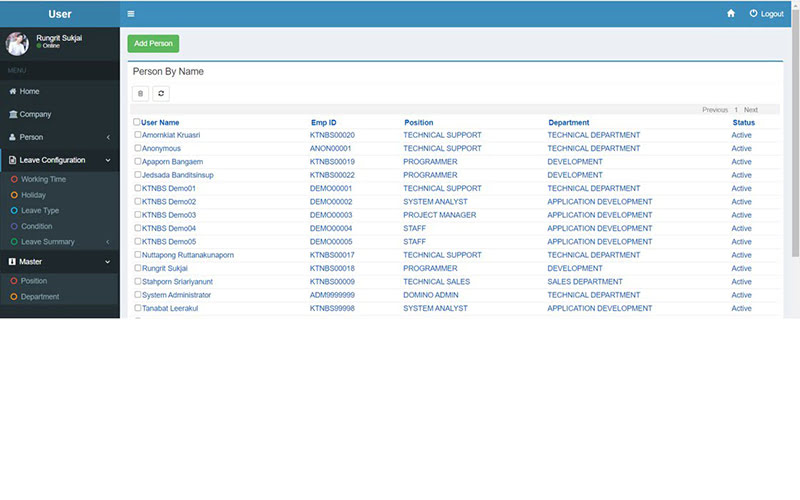Open Department under Master
800x500 pixels.
pyautogui.click(x=40, y=297)
